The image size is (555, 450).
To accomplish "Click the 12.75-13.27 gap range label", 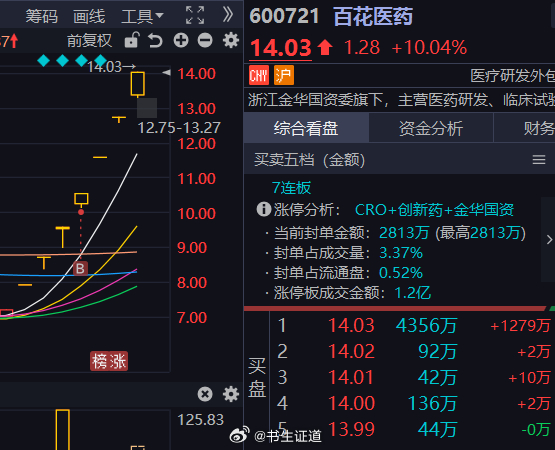I will [179, 128].
